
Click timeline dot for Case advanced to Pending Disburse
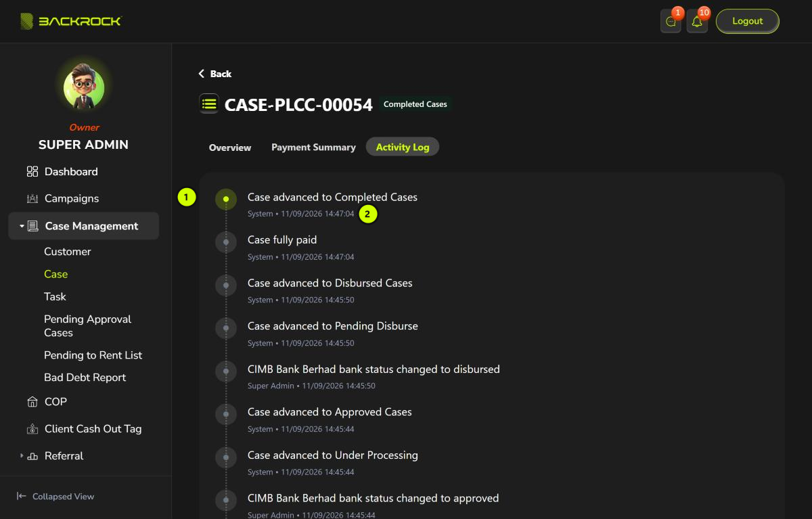[226, 328]
